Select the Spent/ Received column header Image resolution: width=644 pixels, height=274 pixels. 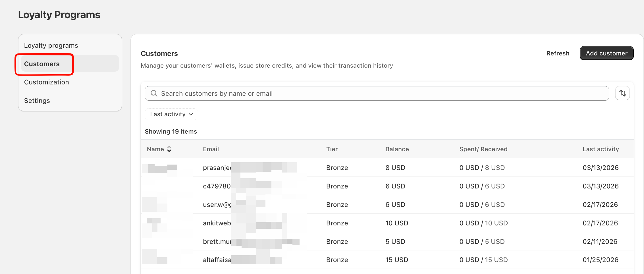click(x=483, y=149)
